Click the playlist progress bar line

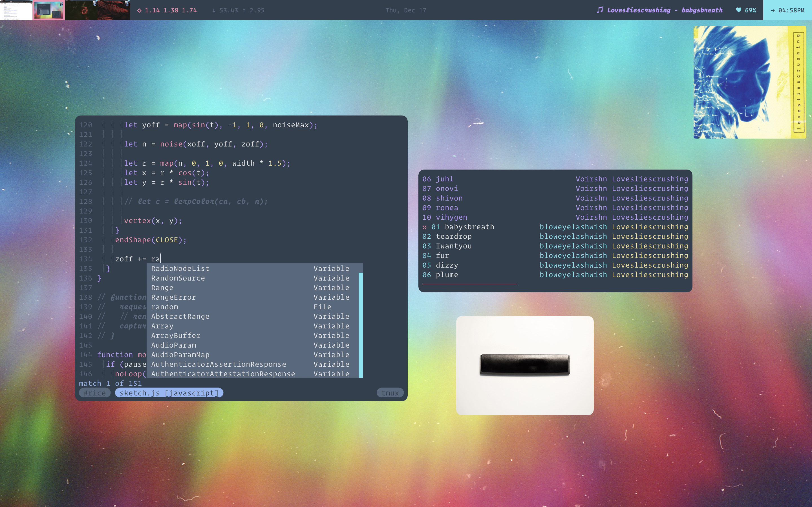pyautogui.click(x=469, y=284)
